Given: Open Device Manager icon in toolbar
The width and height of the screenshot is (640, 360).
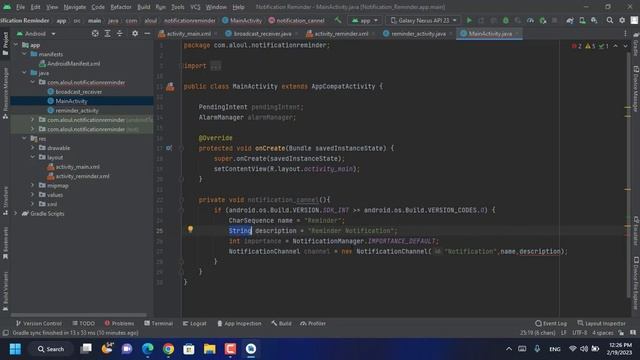Looking at the screenshot, I should [582, 20].
